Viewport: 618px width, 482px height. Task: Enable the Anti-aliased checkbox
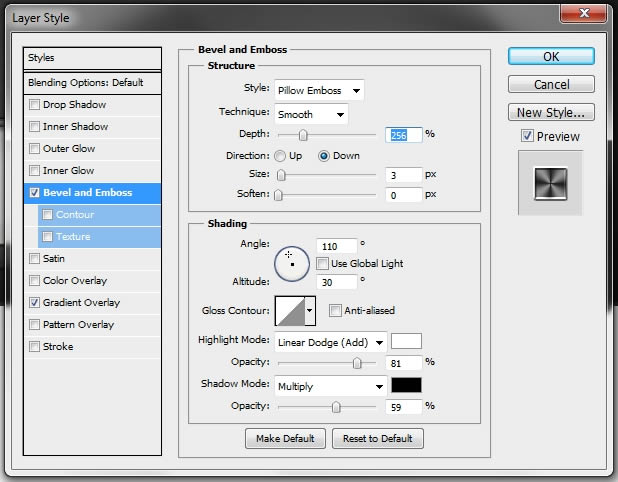[x=335, y=311]
